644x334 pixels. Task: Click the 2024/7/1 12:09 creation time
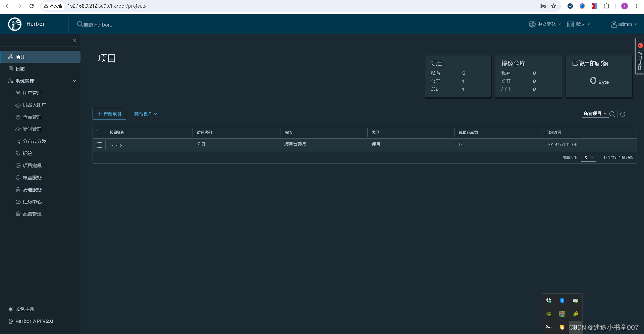(562, 145)
